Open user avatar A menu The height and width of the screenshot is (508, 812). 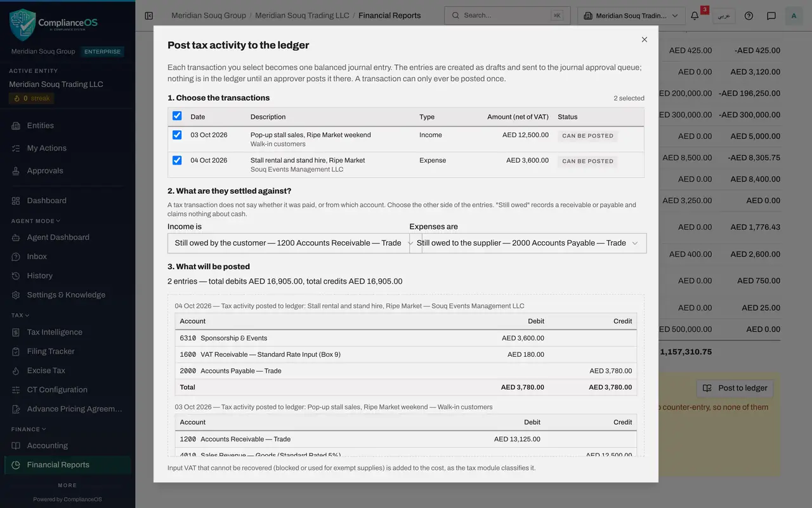pyautogui.click(x=794, y=15)
